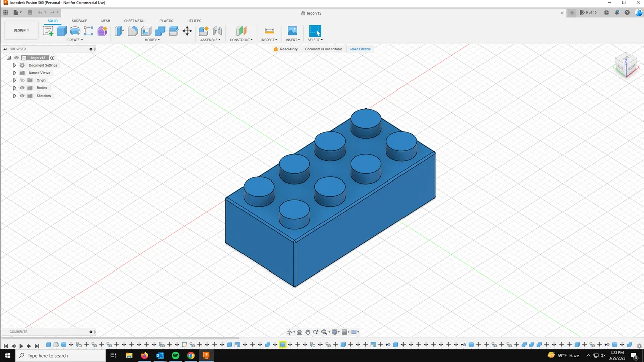Click the Make Editable link

coord(360,49)
